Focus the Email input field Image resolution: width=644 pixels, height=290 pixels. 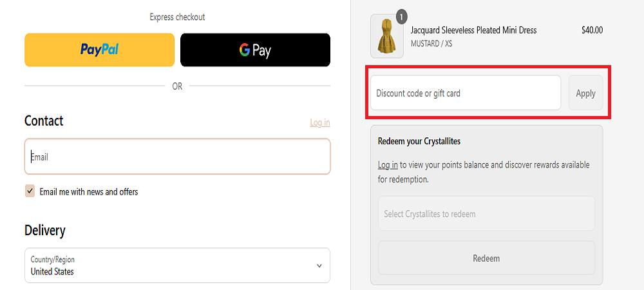point(177,157)
